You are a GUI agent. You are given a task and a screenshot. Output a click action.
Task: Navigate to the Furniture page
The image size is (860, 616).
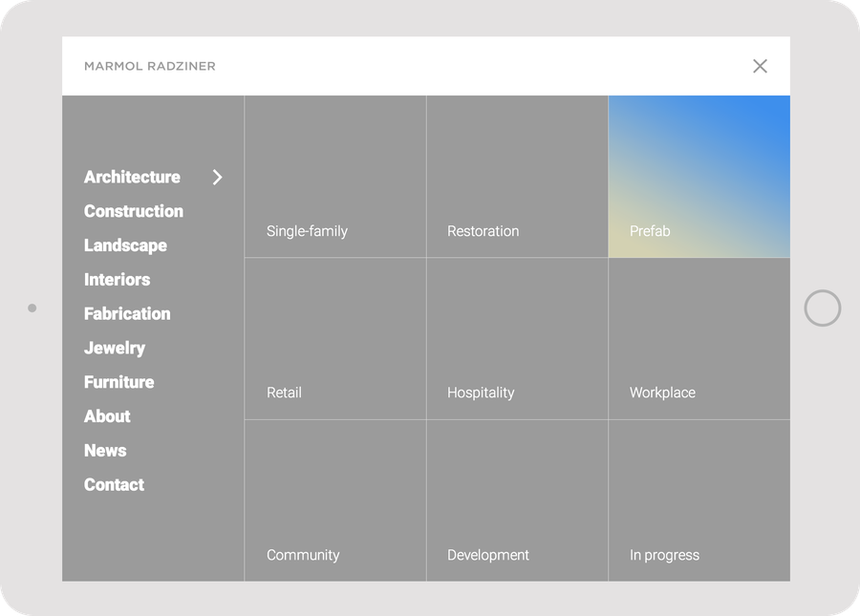point(118,382)
